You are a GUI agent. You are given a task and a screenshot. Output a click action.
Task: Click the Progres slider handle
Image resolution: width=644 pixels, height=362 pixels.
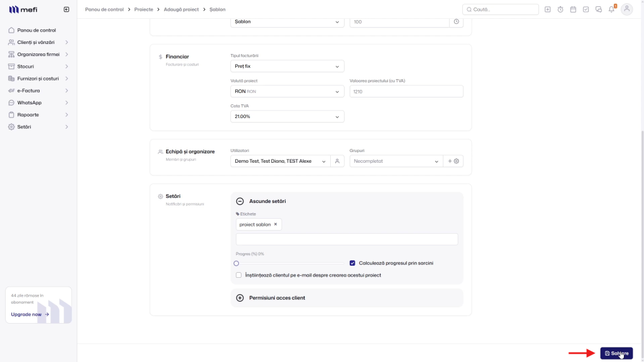click(236, 263)
